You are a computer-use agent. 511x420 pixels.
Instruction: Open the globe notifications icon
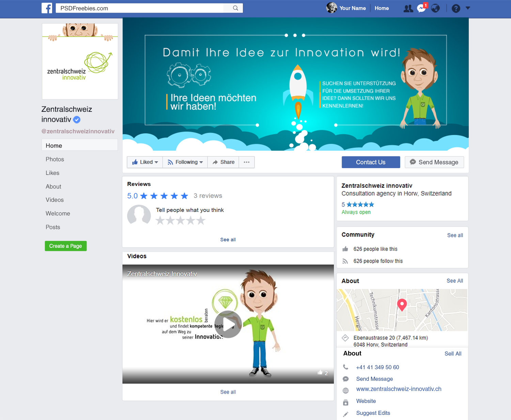point(435,9)
